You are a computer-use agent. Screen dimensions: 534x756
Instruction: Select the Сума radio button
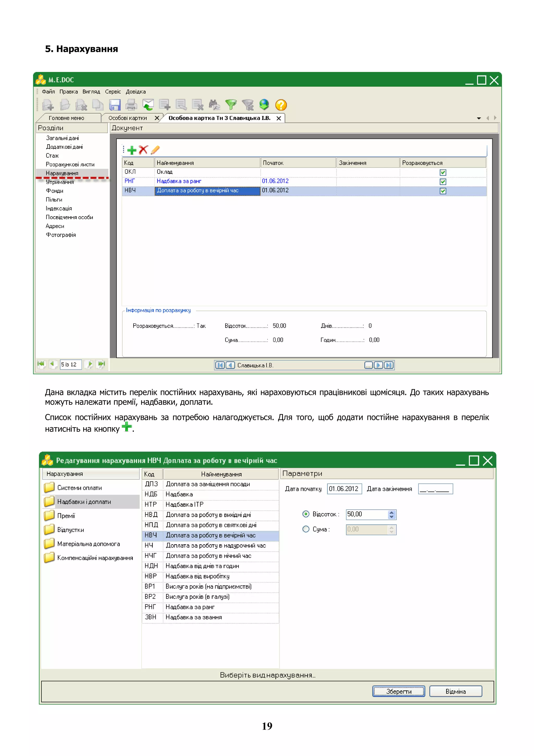pyautogui.click(x=306, y=529)
